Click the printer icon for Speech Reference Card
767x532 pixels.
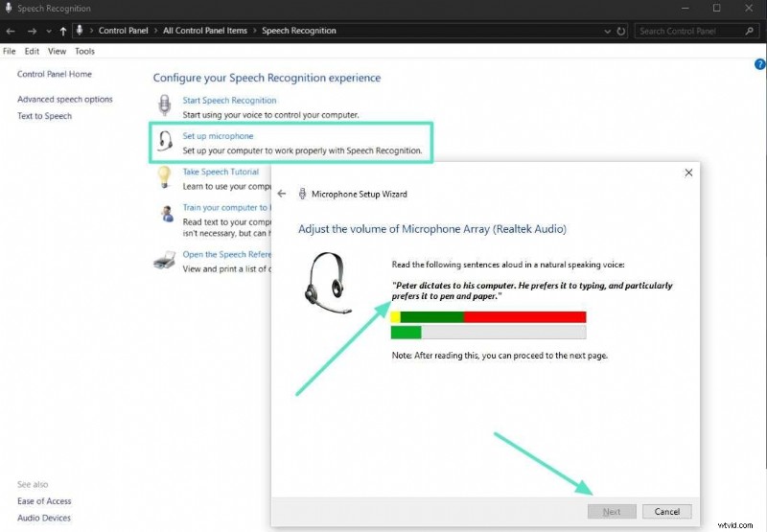(165, 260)
